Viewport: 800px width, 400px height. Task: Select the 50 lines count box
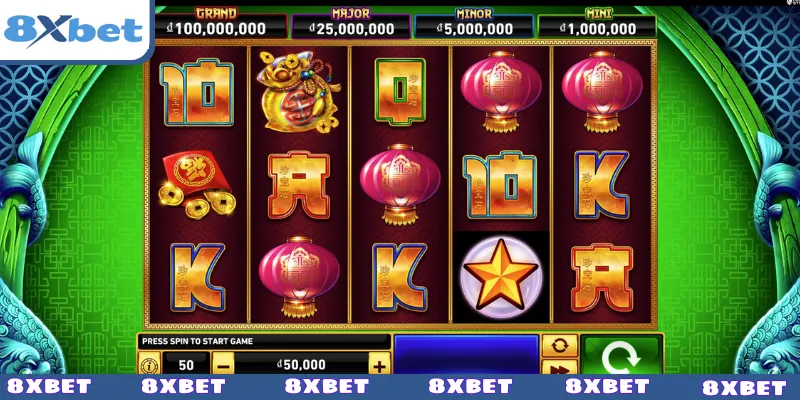pos(186,364)
